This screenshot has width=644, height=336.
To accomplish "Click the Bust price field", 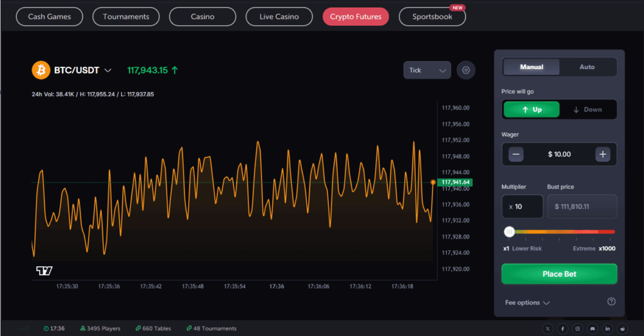I will pyautogui.click(x=582, y=206).
